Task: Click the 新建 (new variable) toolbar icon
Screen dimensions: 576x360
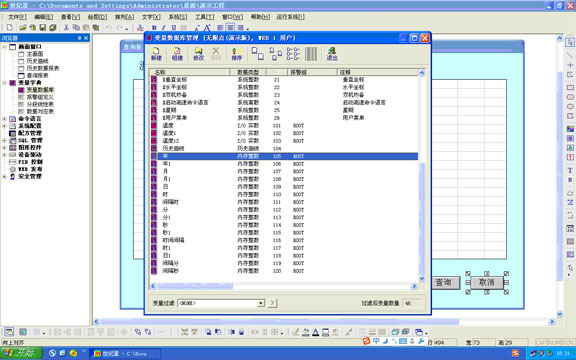Action: point(156,54)
